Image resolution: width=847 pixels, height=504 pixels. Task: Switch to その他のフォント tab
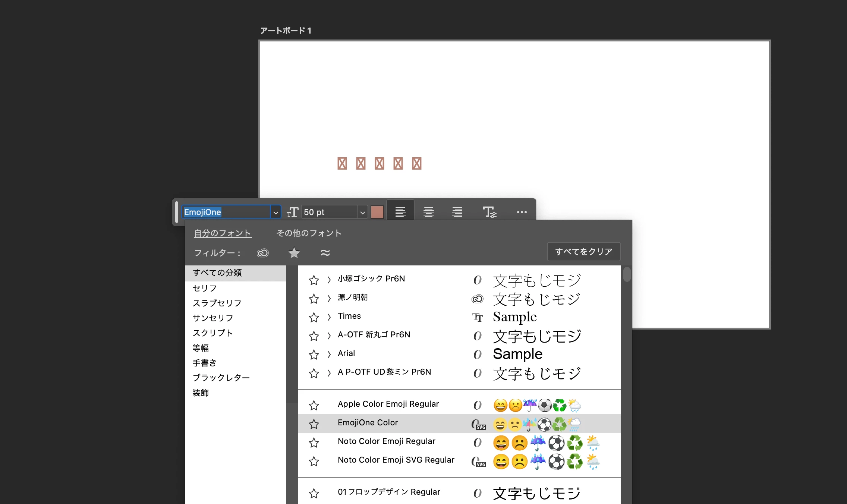click(x=309, y=233)
